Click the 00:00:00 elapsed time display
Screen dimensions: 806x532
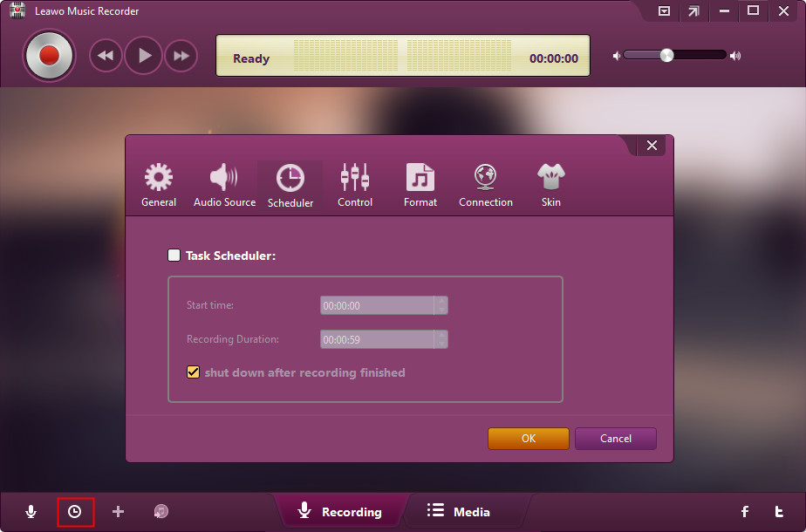pyautogui.click(x=554, y=58)
